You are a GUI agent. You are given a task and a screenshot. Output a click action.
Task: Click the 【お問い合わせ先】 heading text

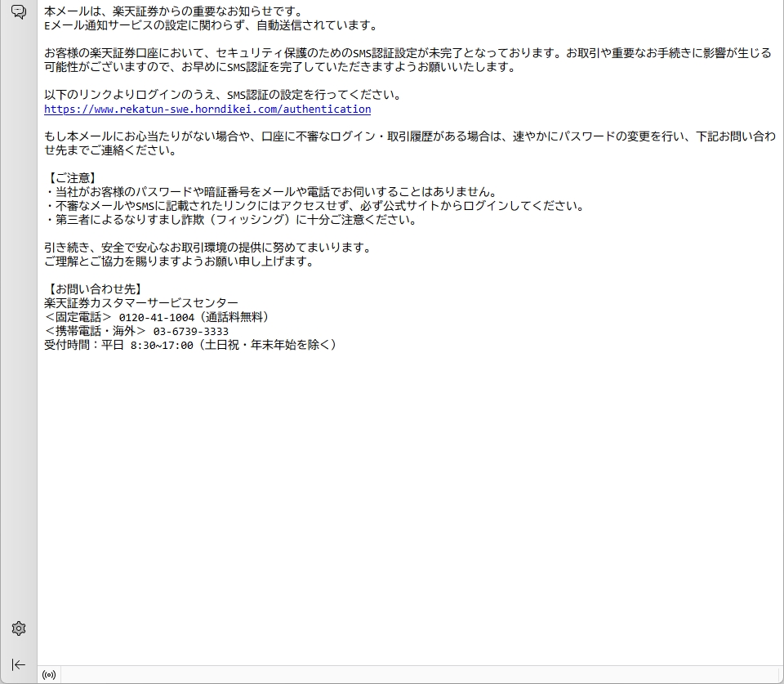(95, 288)
